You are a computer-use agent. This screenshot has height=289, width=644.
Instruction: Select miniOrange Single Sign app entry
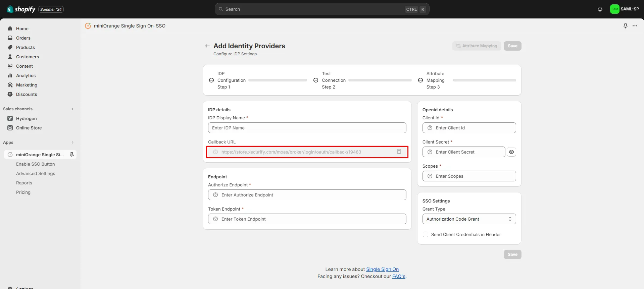coord(40,155)
